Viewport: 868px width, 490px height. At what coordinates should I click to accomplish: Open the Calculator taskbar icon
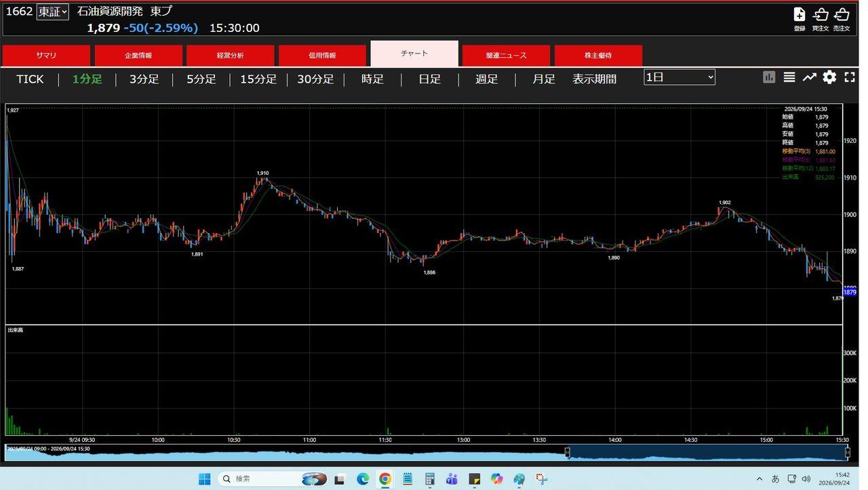pos(430,479)
